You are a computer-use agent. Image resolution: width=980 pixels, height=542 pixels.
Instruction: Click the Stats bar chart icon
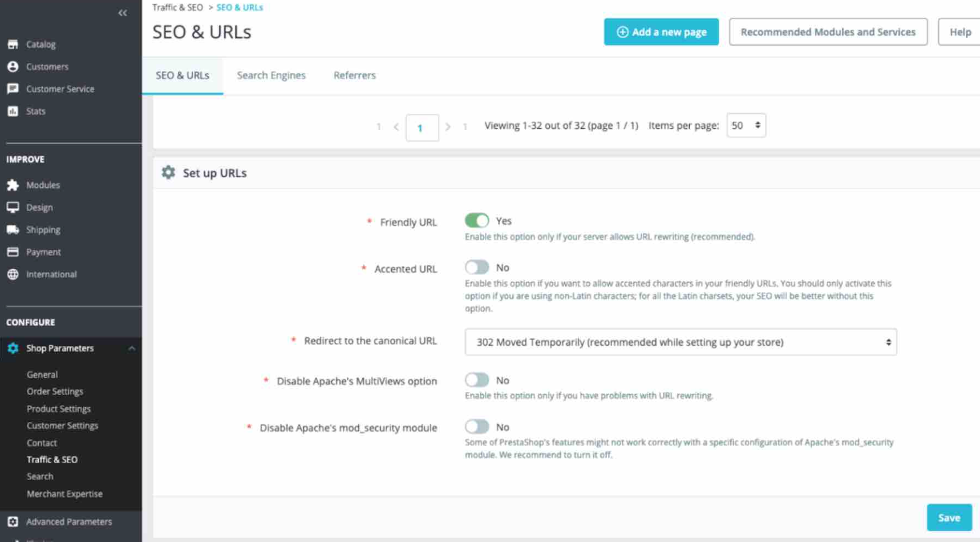[13, 111]
